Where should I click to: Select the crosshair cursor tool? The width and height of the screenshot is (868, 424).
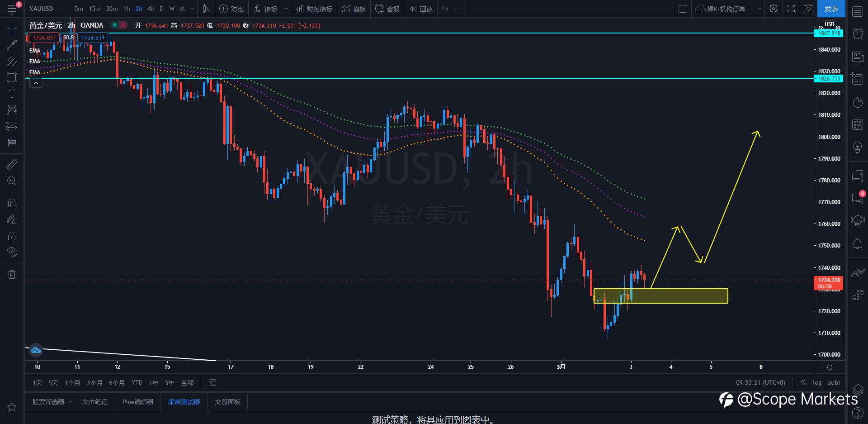pos(12,29)
